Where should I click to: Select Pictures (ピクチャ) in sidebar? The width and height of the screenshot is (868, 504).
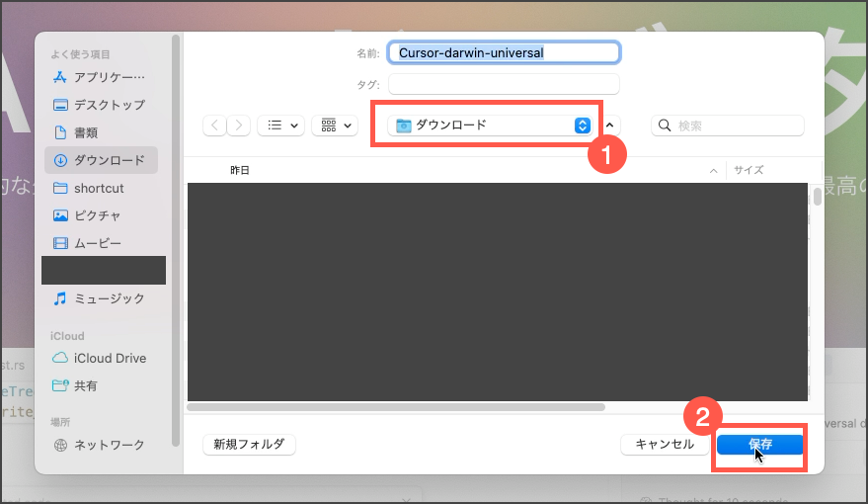tap(100, 215)
